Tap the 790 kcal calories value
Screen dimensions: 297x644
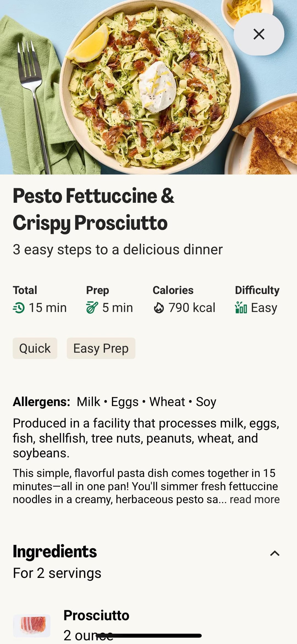[192, 308]
